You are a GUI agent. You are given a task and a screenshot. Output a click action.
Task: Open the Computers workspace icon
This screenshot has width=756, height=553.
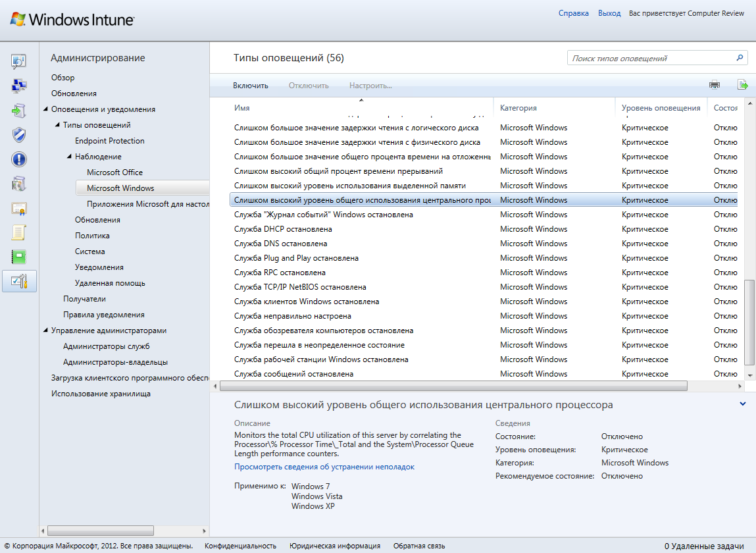[19, 86]
